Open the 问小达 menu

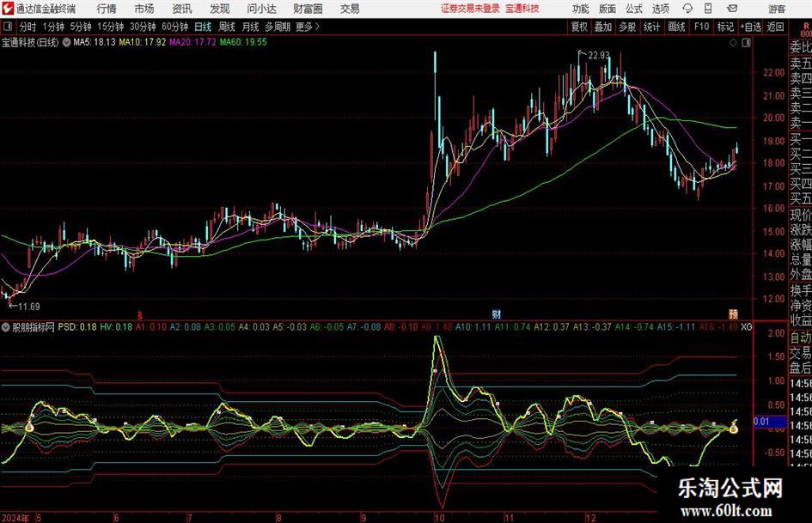coord(261,9)
